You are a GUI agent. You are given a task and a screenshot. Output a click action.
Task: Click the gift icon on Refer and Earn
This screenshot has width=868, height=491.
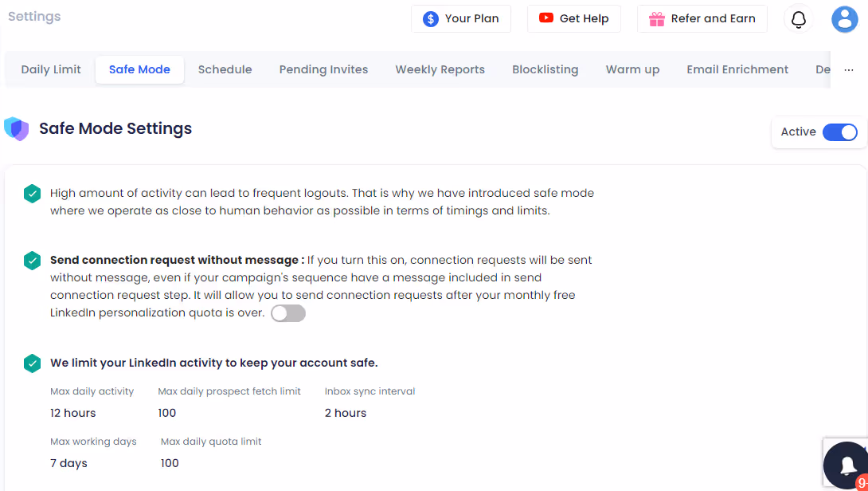(x=658, y=18)
